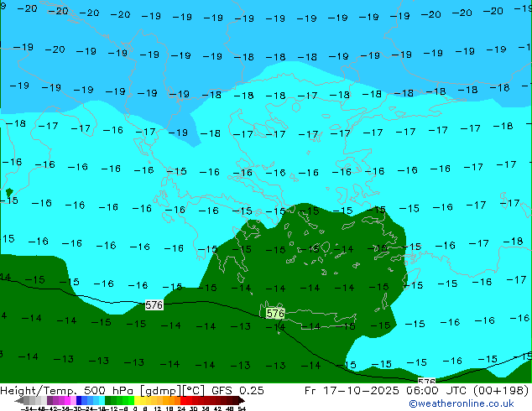Screen dimensions: 532x411
Task: Click the dark maroon right arrow of color scale
Action: point(241,400)
